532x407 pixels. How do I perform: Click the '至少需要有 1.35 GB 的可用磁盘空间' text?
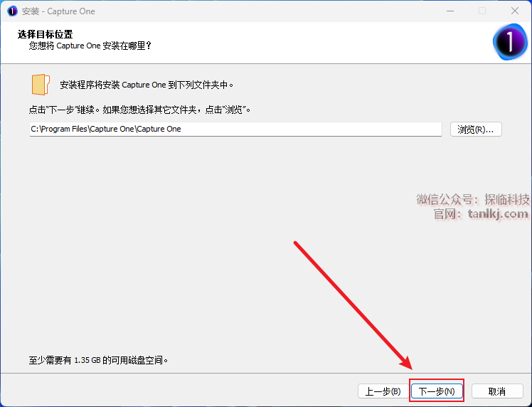coord(98,360)
